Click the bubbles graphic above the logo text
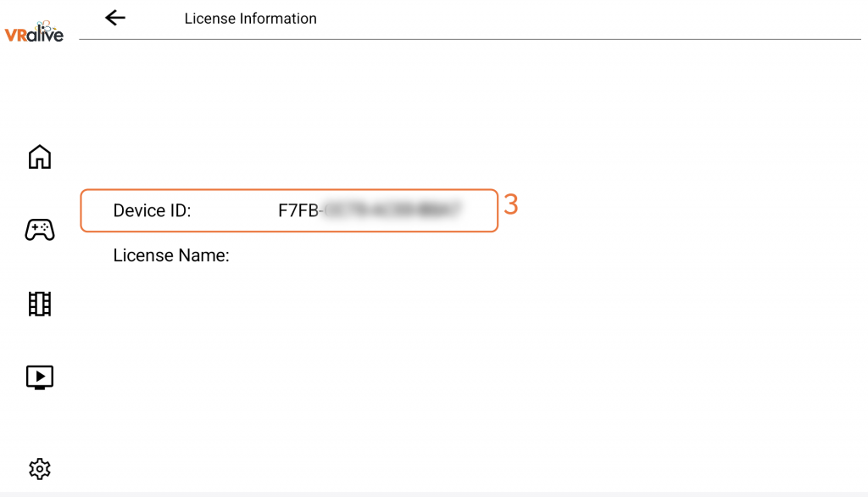 point(43,24)
